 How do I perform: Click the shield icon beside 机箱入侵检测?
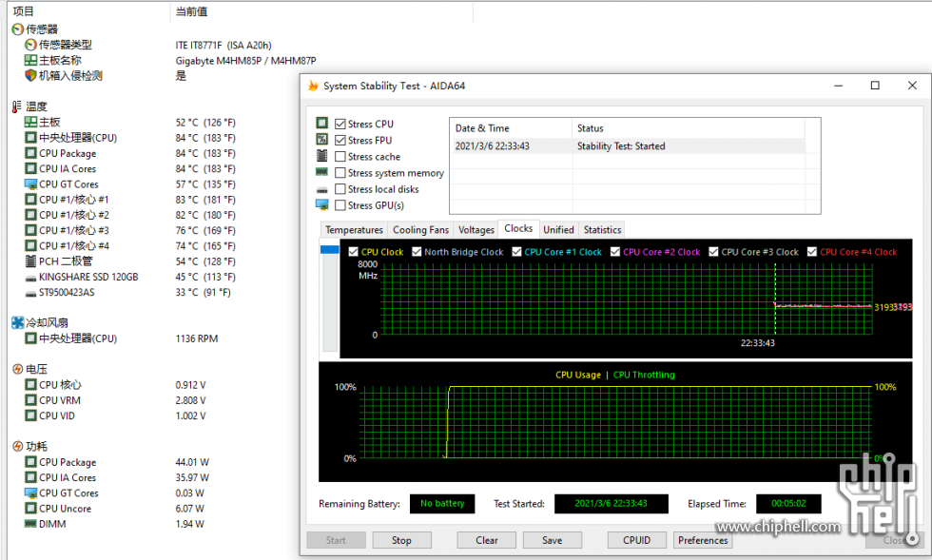[x=30, y=75]
